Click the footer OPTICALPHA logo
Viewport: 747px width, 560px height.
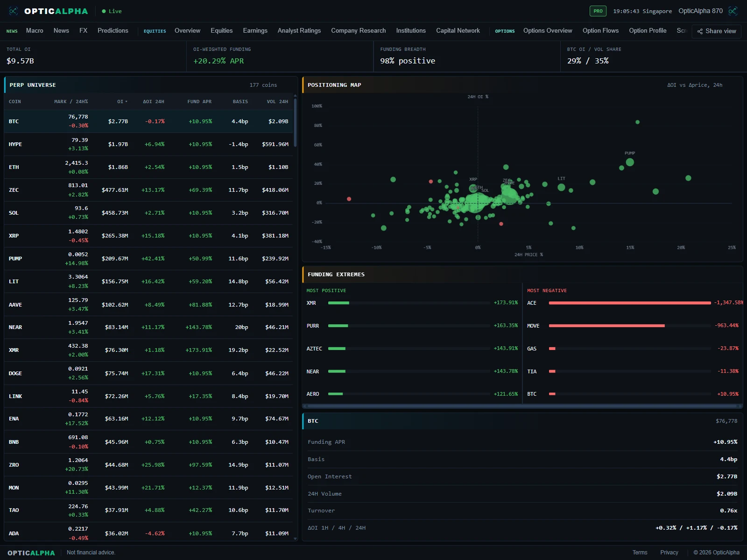pos(31,553)
